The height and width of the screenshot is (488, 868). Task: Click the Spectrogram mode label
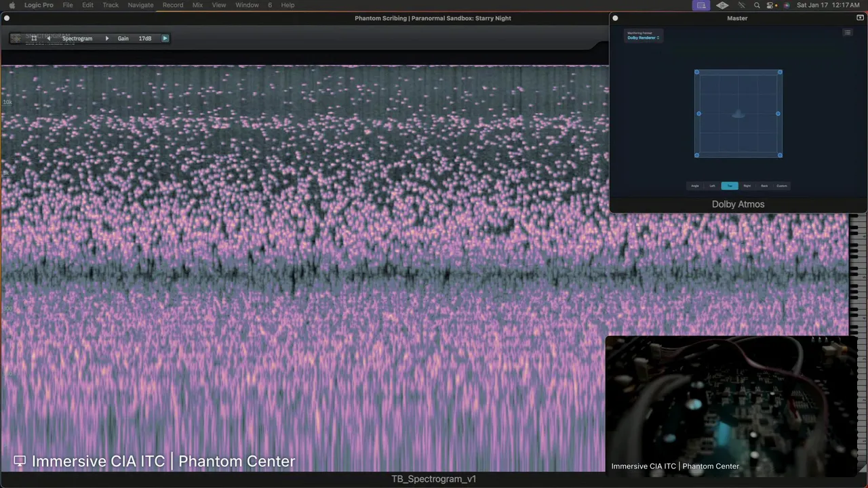(x=77, y=39)
